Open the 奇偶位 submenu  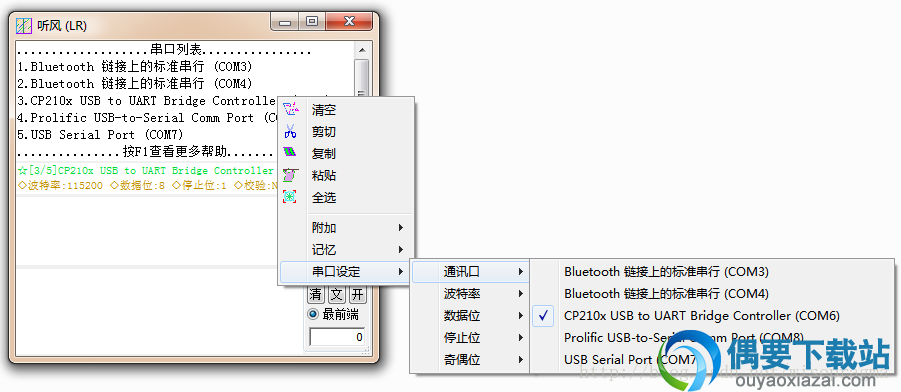[x=471, y=360]
